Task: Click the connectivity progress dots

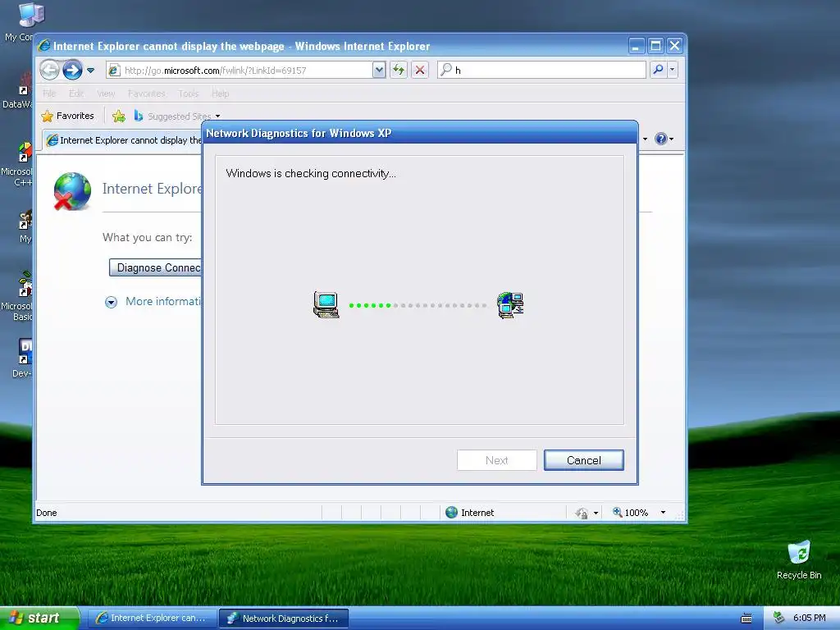Action: click(418, 305)
